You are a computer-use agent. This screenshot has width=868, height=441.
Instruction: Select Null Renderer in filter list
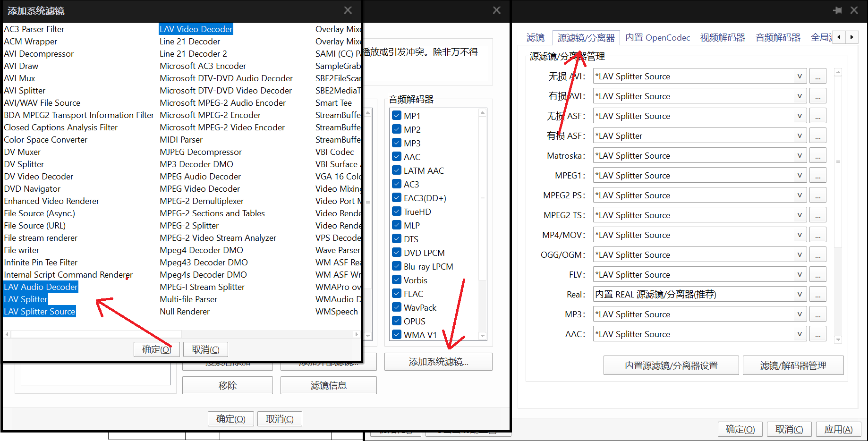click(185, 312)
